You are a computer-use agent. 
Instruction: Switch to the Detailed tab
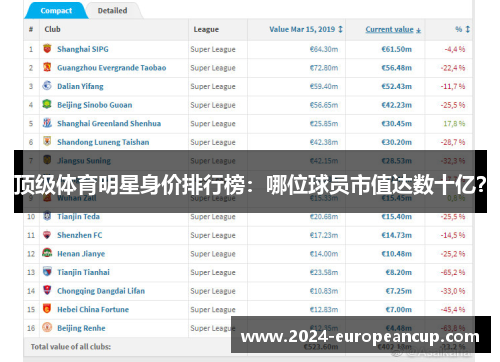[112, 11]
